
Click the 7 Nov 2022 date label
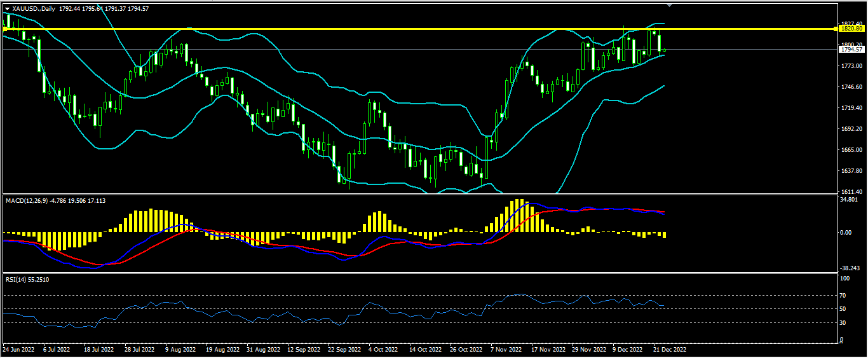(508, 349)
